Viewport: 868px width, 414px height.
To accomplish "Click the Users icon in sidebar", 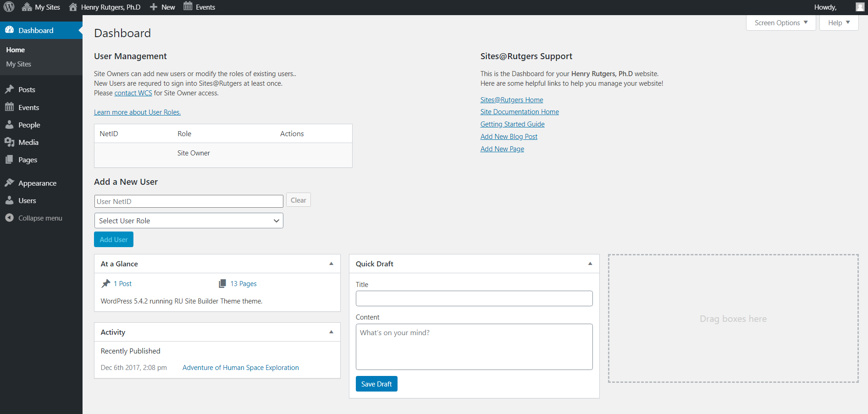I will (10, 200).
